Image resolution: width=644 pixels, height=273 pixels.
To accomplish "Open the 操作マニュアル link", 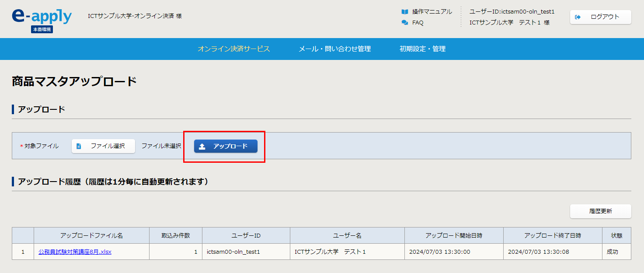I will (x=432, y=12).
